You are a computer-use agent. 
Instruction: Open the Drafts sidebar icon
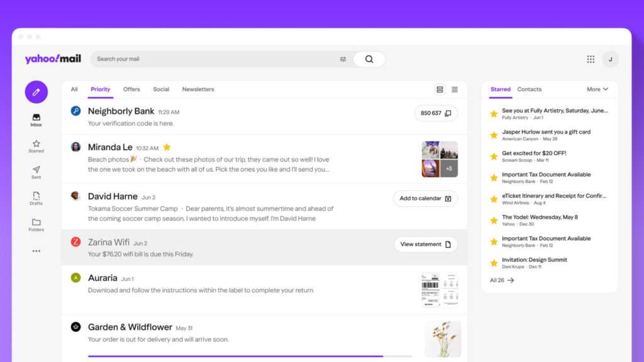[36, 199]
